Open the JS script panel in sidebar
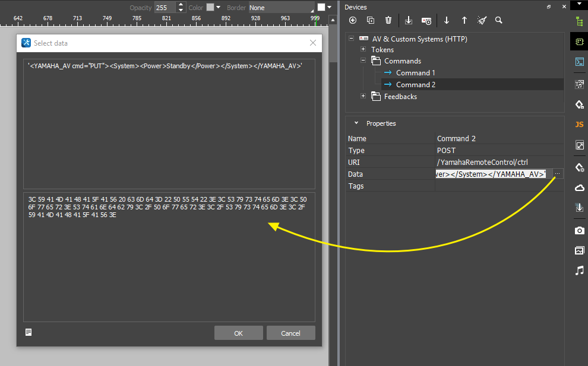This screenshot has height=366, width=588. (579, 125)
